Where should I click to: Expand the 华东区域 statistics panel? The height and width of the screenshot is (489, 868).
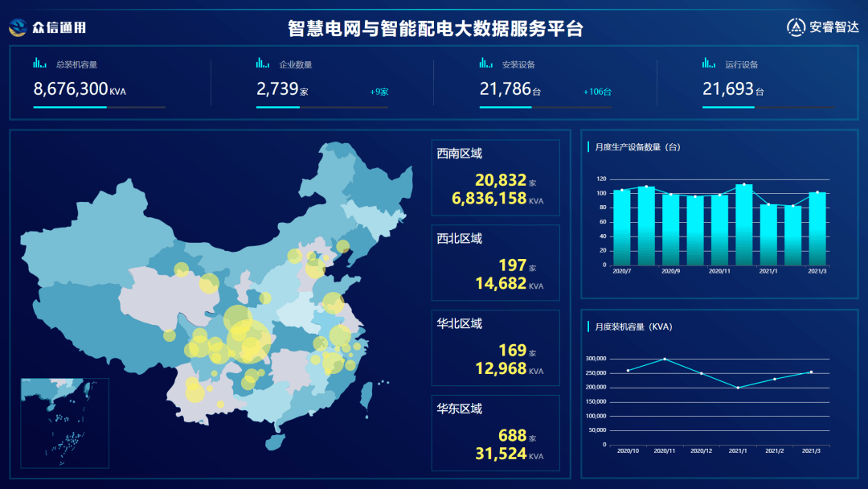(495, 434)
